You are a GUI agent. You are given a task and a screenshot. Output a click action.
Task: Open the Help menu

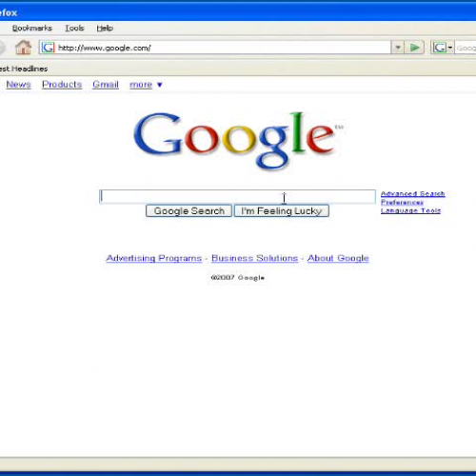[x=105, y=29]
